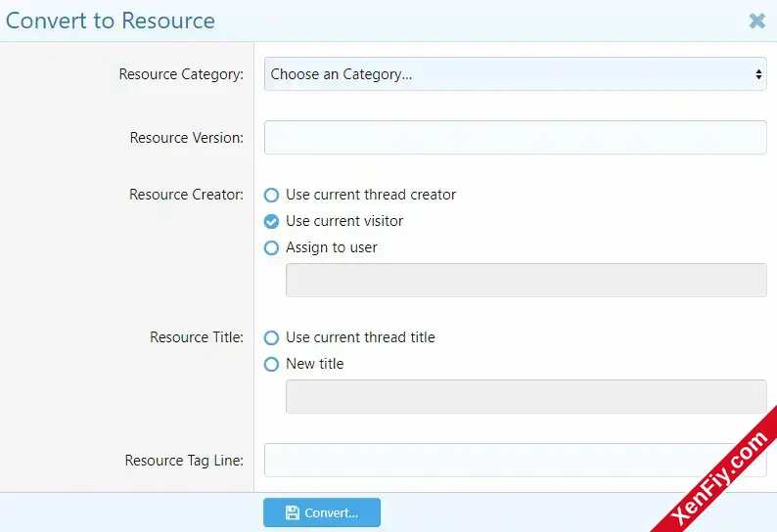This screenshot has width=777, height=532.
Task: Open the Resource Category dropdown
Action: 516,73
